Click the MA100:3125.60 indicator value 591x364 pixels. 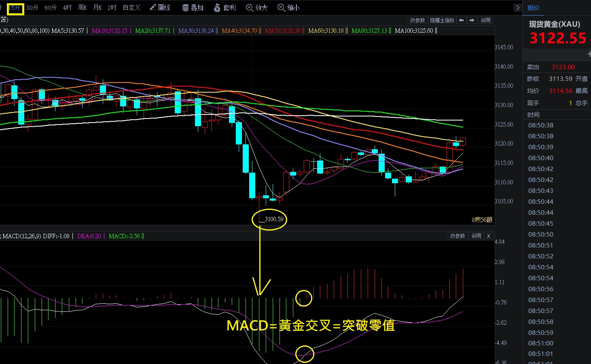pyautogui.click(x=414, y=31)
